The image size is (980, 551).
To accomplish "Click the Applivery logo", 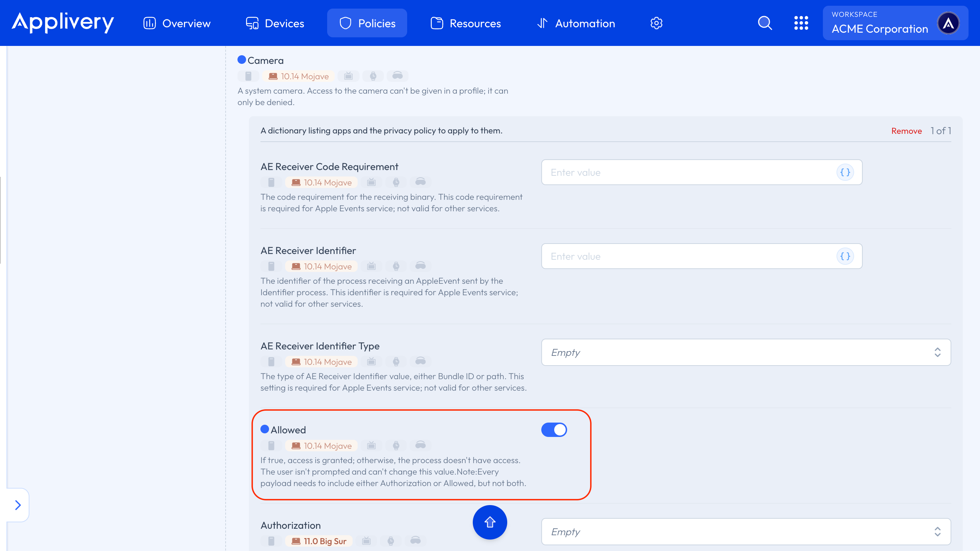I will [x=63, y=23].
